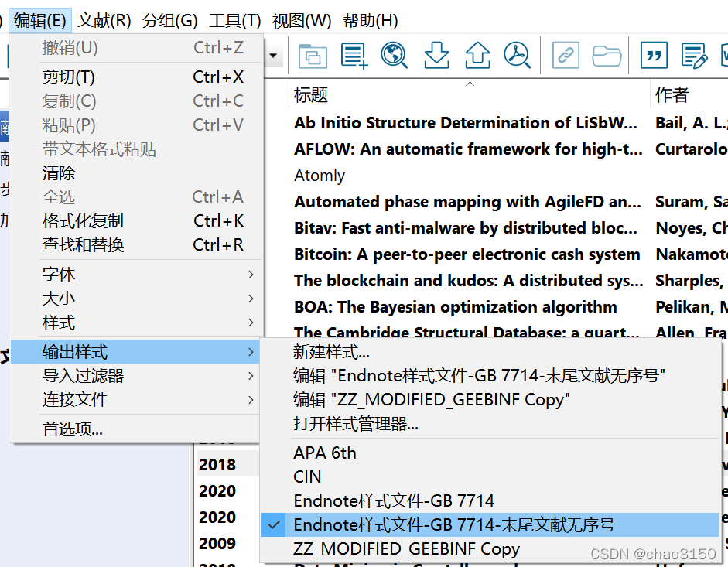Choose 清除 from the edit menu
728x567 pixels.
[x=136, y=173]
